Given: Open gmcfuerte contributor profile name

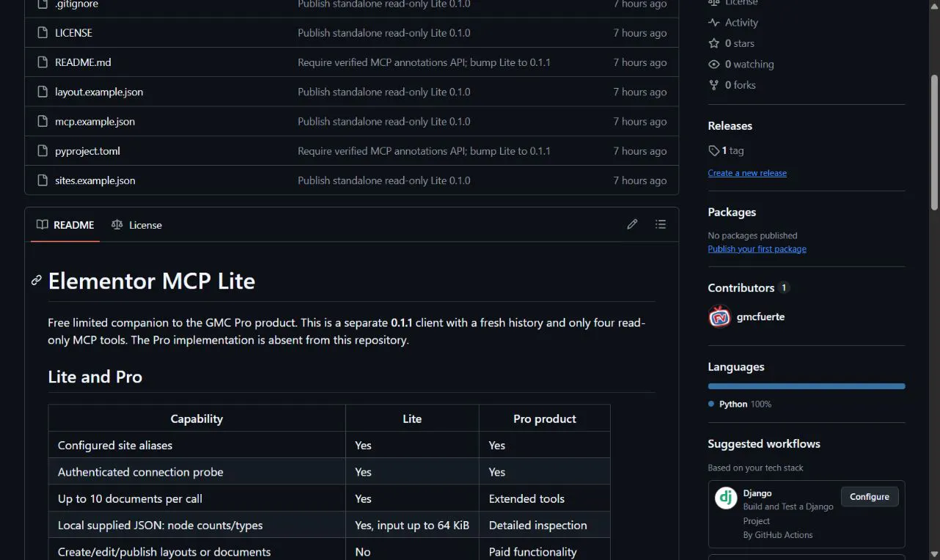Looking at the screenshot, I should 760,317.
